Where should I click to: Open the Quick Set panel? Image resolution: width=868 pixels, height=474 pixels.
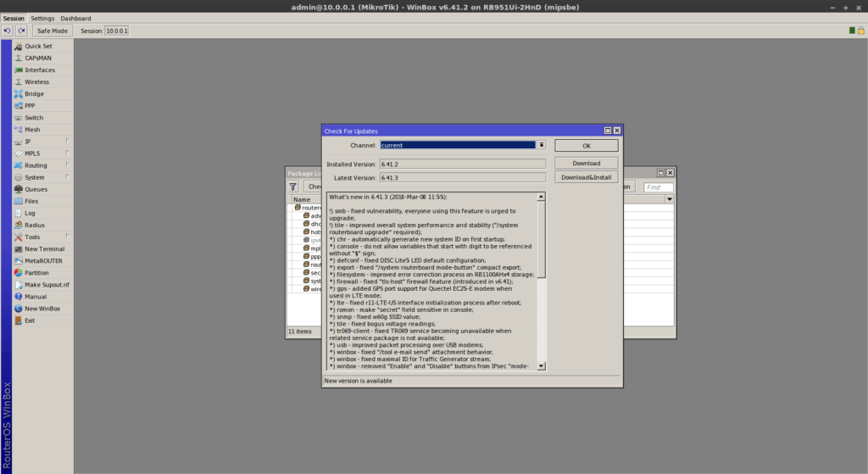(37, 46)
